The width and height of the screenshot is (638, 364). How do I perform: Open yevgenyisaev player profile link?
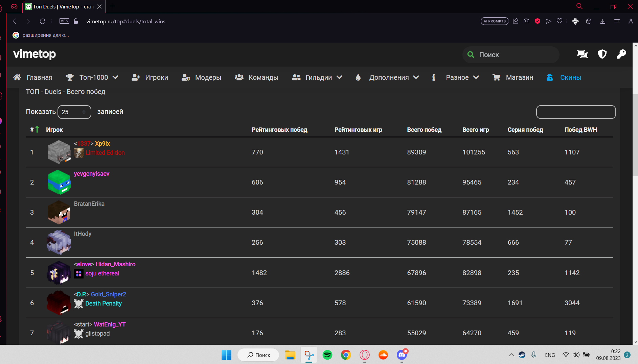[x=92, y=174]
